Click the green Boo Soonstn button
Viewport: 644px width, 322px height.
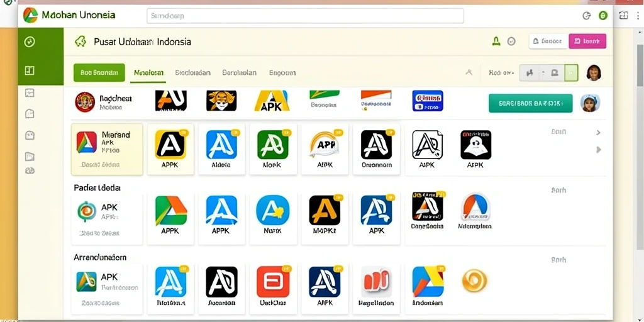[x=99, y=73]
